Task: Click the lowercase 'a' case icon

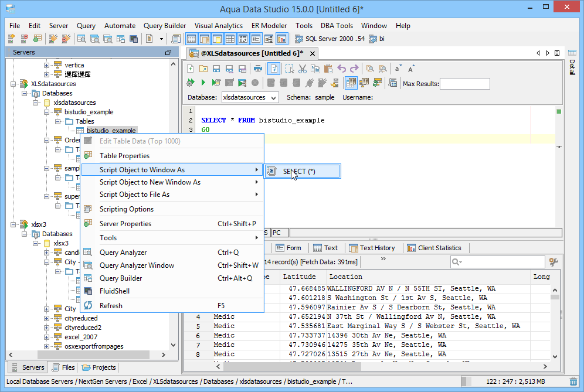Action: click(398, 69)
